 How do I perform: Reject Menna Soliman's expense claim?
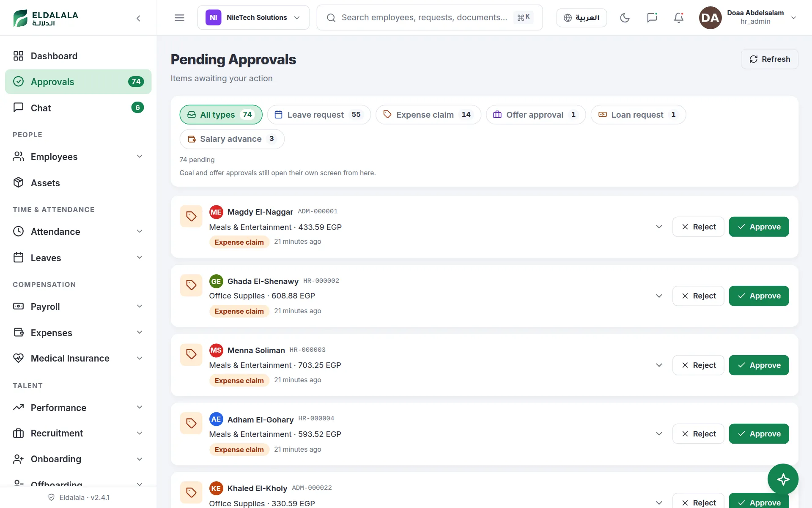tap(698, 365)
